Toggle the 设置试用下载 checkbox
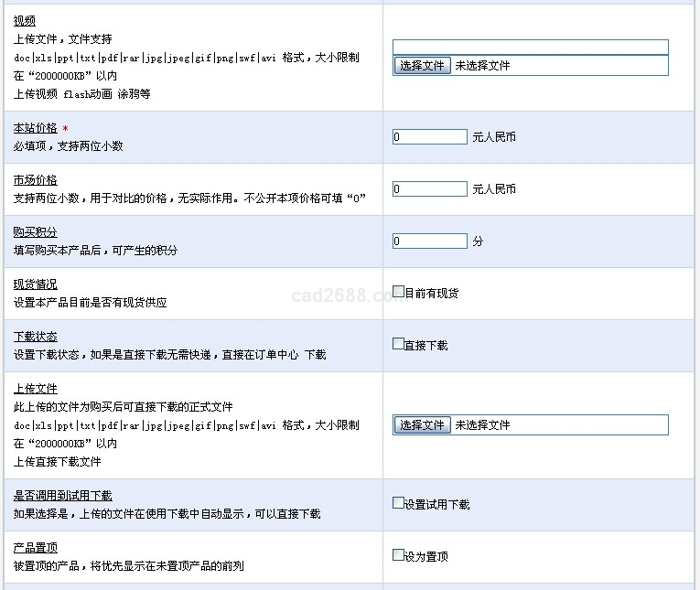Screen dimensions: 700x590 coord(398,502)
